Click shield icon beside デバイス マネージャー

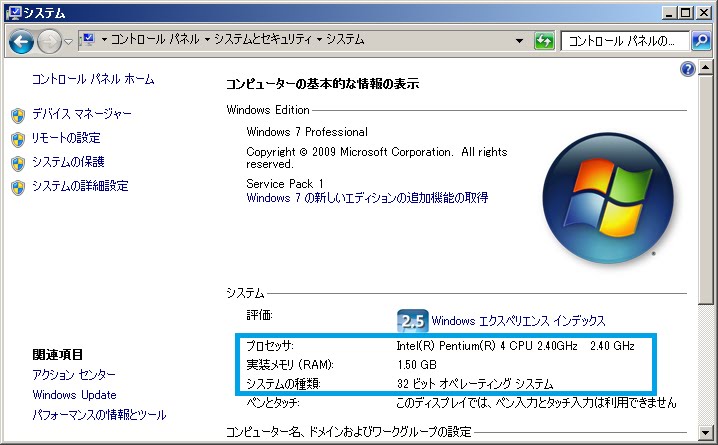(x=18, y=116)
